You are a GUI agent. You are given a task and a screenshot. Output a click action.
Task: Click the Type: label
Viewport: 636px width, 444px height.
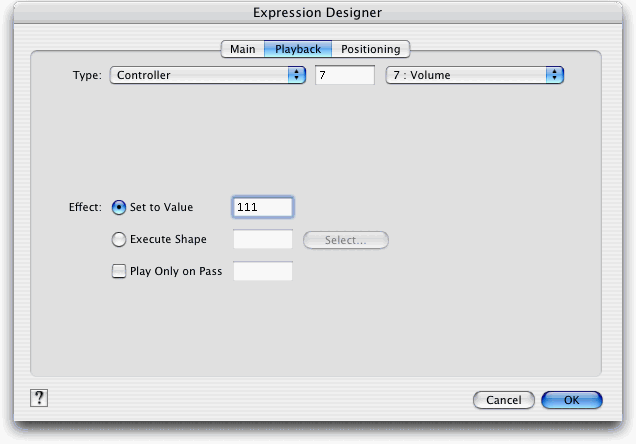pos(87,75)
